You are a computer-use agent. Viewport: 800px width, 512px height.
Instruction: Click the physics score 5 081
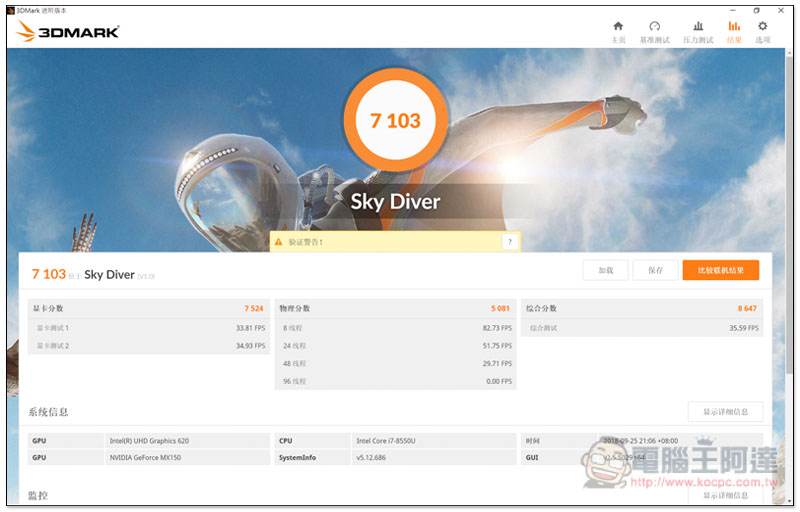point(500,309)
